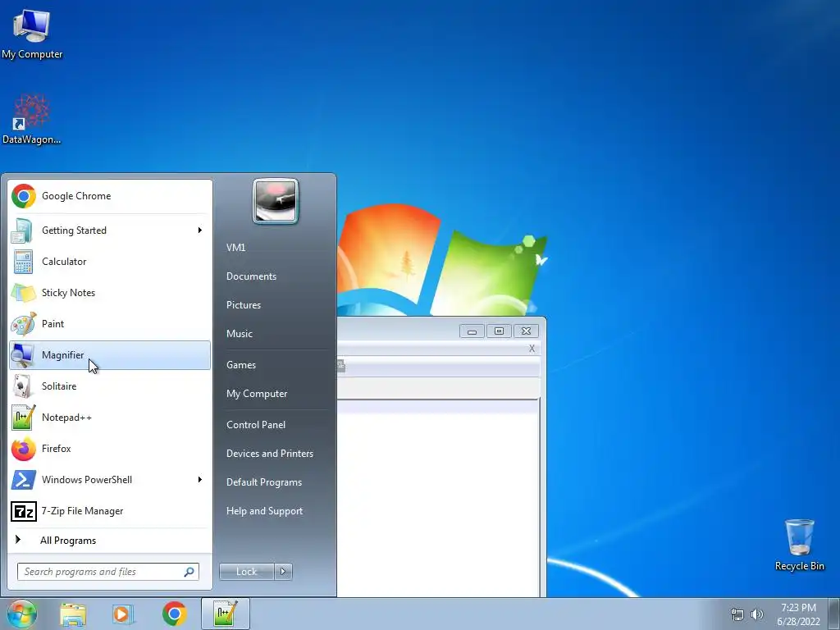Click the Show desktop strip
840x630 pixels.
[x=834, y=614]
